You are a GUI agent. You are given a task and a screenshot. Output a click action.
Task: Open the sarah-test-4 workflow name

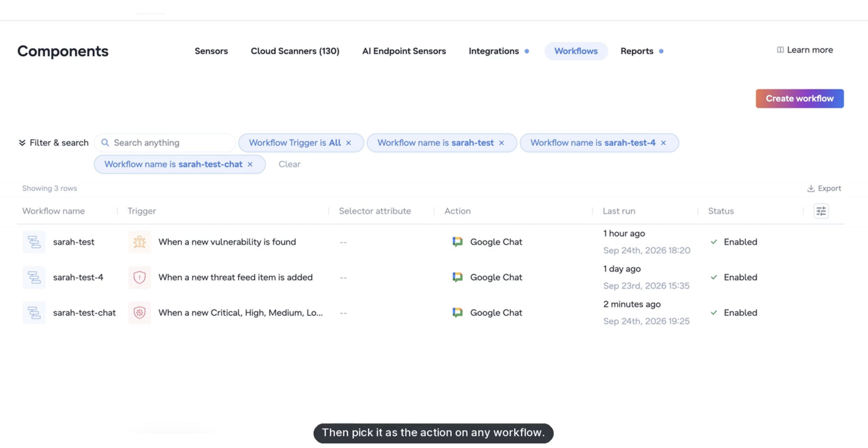pyautogui.click(x=78, y=277)
